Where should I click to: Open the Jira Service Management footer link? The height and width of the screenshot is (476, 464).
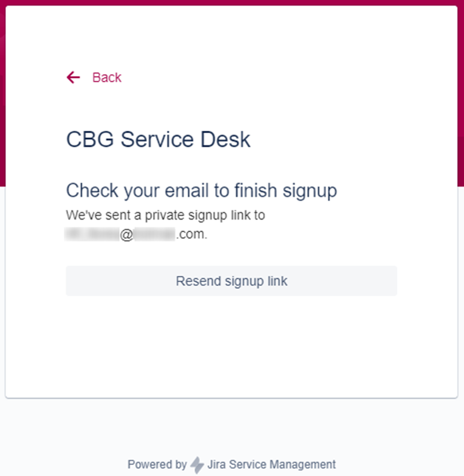pos(271,464)
